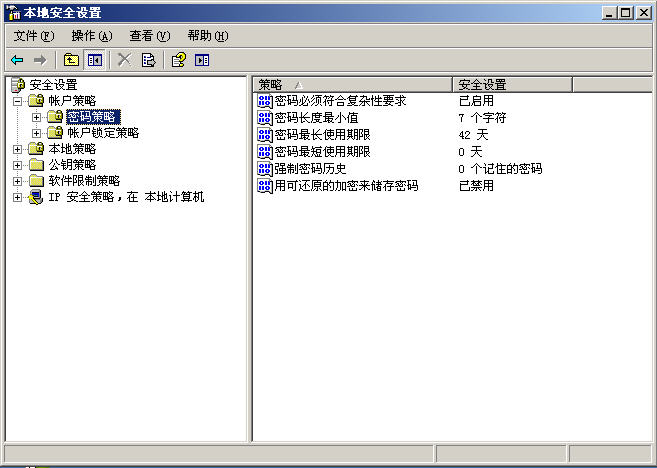This screenshot has height=468, width=657.
Task: Expand the 本地策略 tree node
Action: pyautogui.click(x=17, y=149)
